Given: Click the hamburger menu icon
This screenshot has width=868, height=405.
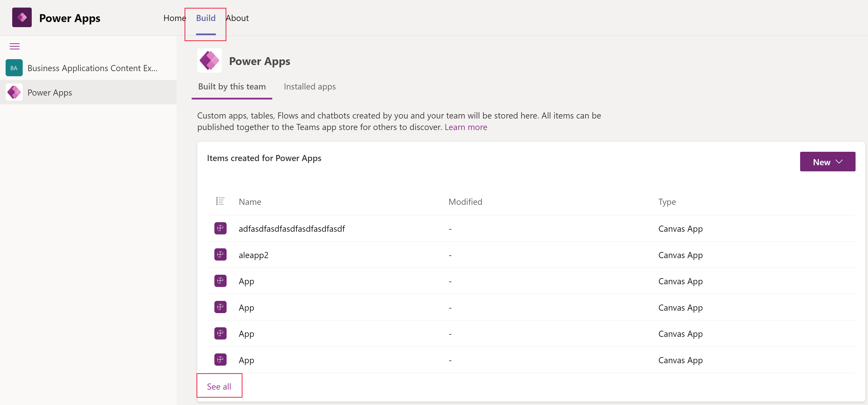Looking at the screenshot, I should (x=14, y=46).
